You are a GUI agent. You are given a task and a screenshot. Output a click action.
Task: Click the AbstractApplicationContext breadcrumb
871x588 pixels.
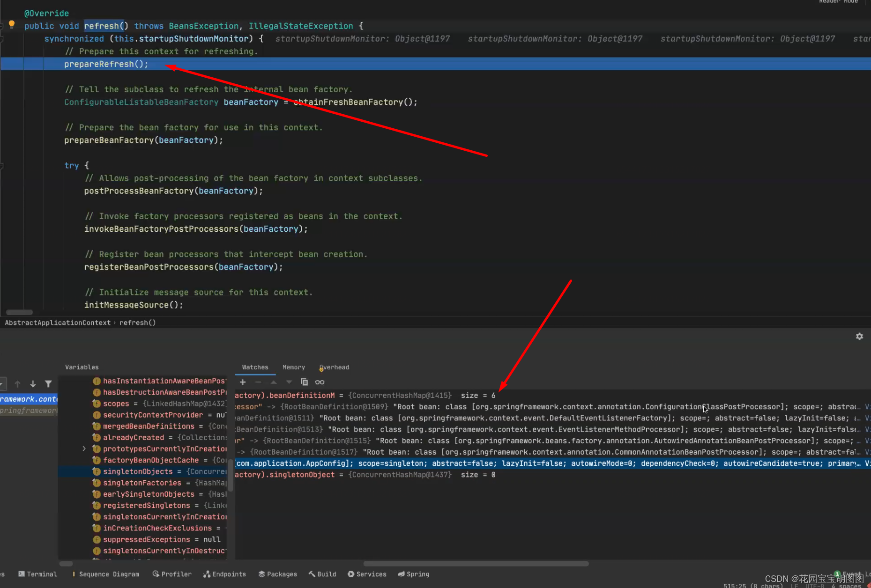click(x=57, y=323)
